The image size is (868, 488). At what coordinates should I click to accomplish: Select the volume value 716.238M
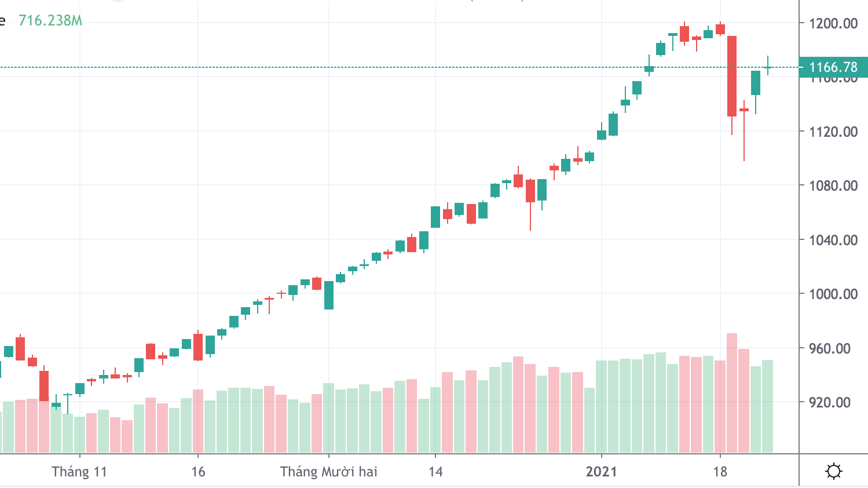click(50, 21)
